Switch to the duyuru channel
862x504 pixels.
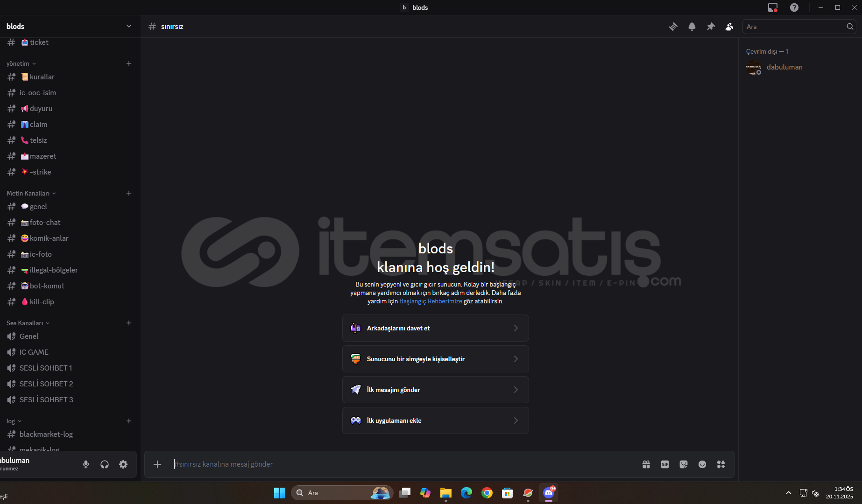pos(41,109)
